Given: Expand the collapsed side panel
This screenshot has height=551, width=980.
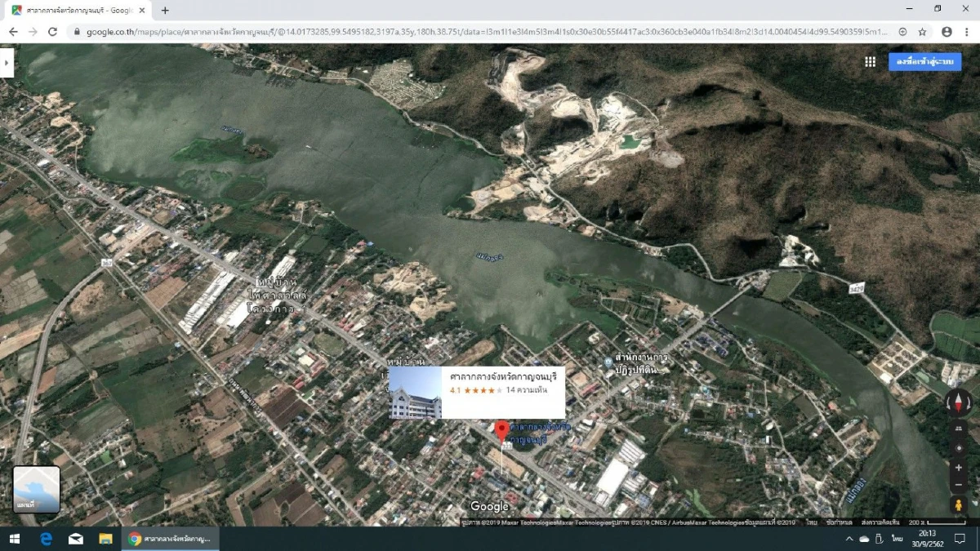Looking at the screenshot, I should pyautogui.click(x=7, y=63).
